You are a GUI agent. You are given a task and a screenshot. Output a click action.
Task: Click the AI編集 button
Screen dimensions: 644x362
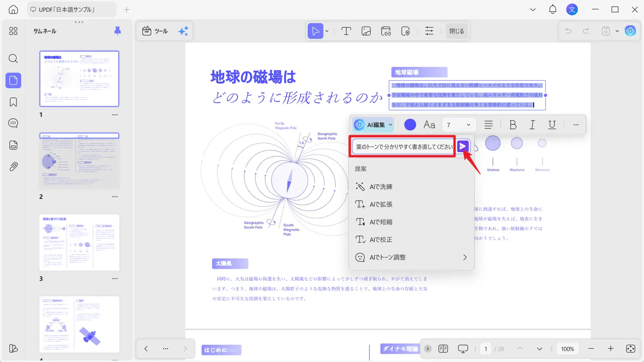click(x=372, y=124)
